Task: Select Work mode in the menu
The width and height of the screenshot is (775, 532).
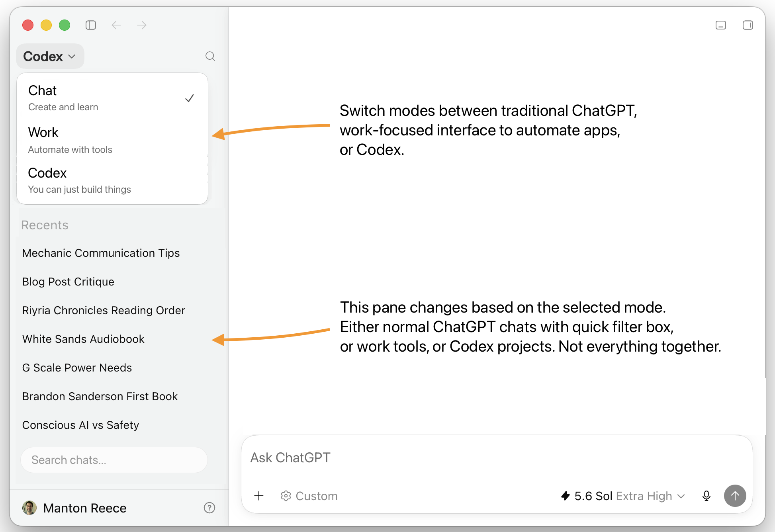Action: coord(112,140)
